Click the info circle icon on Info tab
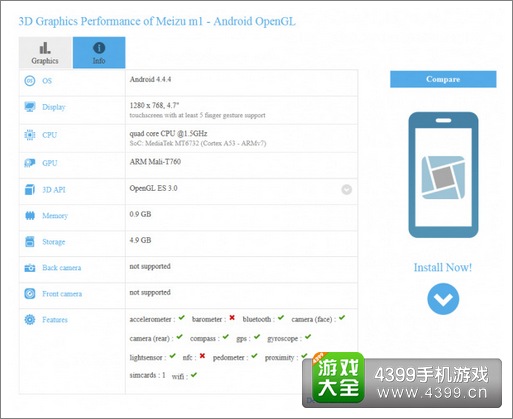513x419 pixels. click(99, 48)
